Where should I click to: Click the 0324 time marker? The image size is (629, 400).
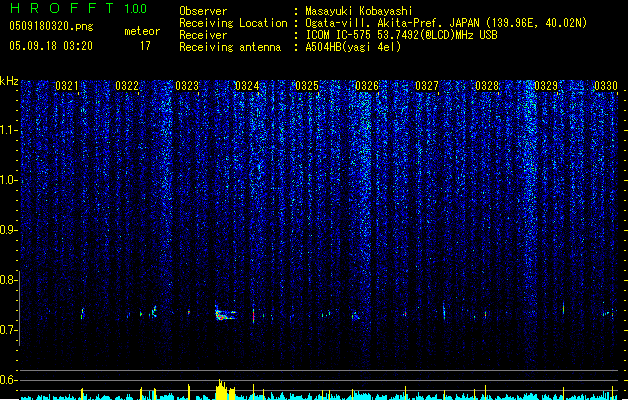247,86
